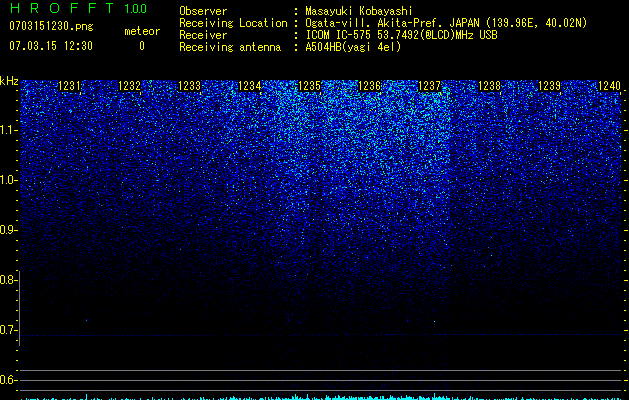The image size is (629, 400).
Task: Click the 1235 time marker
Action: point(309,86)
